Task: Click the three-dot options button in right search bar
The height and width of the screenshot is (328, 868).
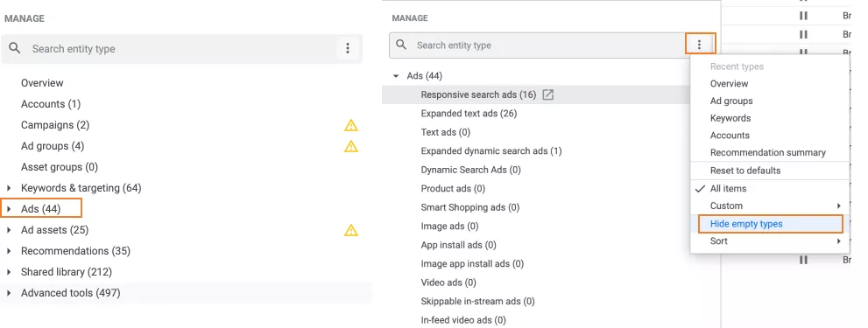Action: [700, 45]
